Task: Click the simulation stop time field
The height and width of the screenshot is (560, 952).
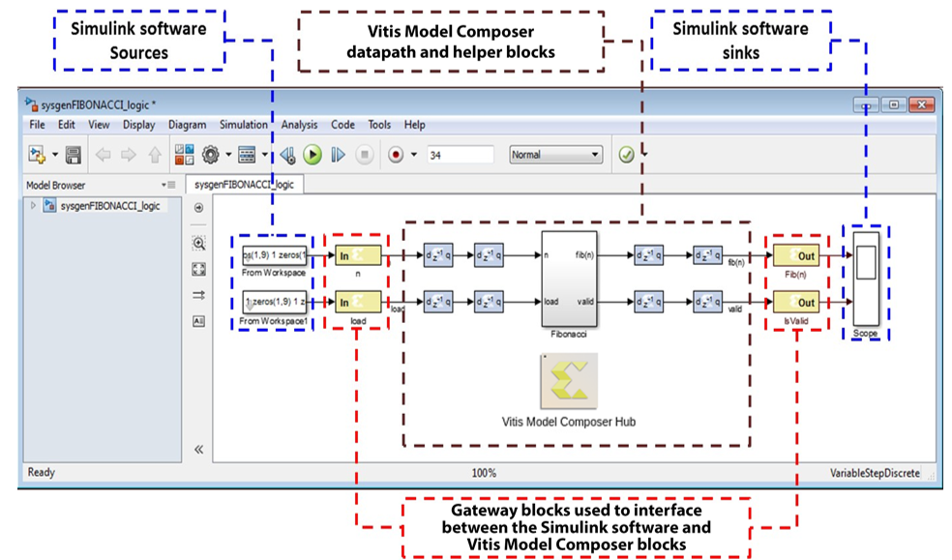Action: [460, 155]
